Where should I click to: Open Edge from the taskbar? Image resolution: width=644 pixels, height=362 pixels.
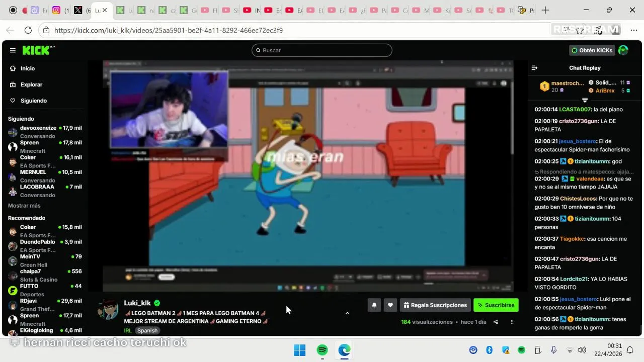tap(345, 350)
